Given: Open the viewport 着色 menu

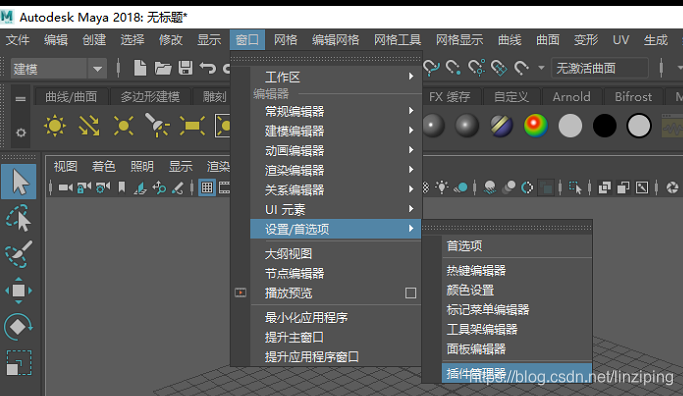Looking at the screenshot, I should 104,166.
